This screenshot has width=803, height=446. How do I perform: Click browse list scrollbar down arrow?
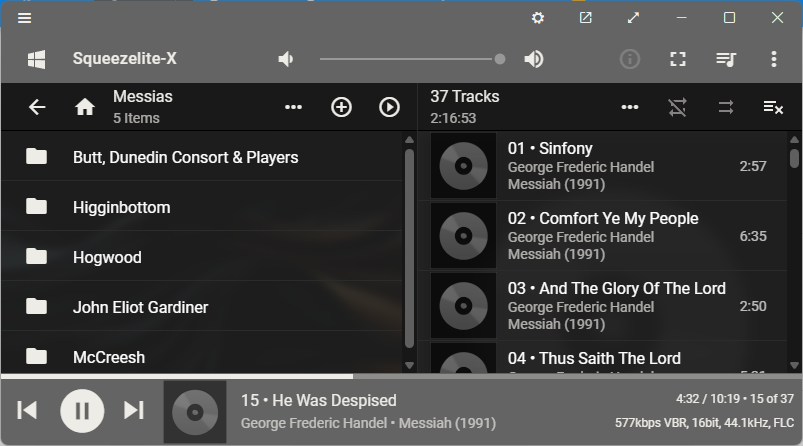[x=409, y=366]
